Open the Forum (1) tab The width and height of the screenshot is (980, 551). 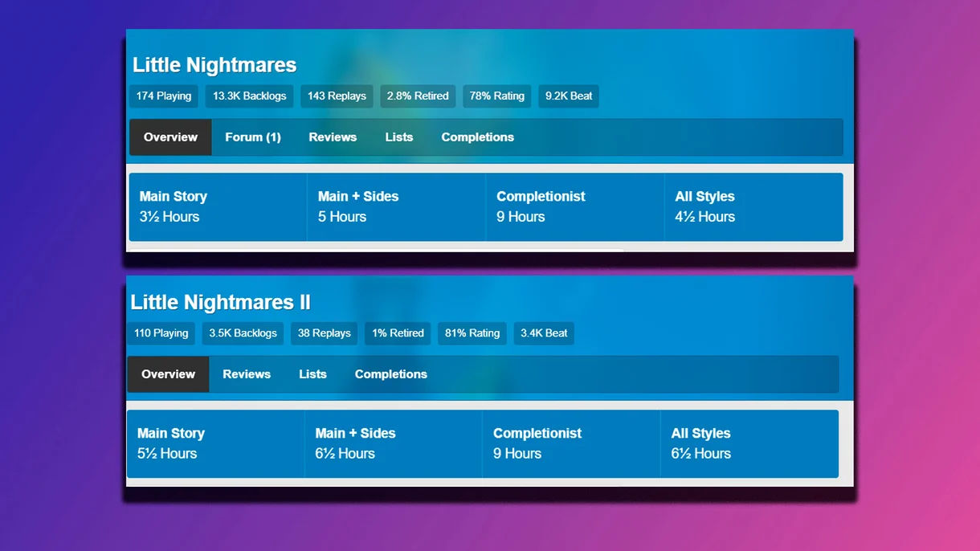[x=252, y=137]
